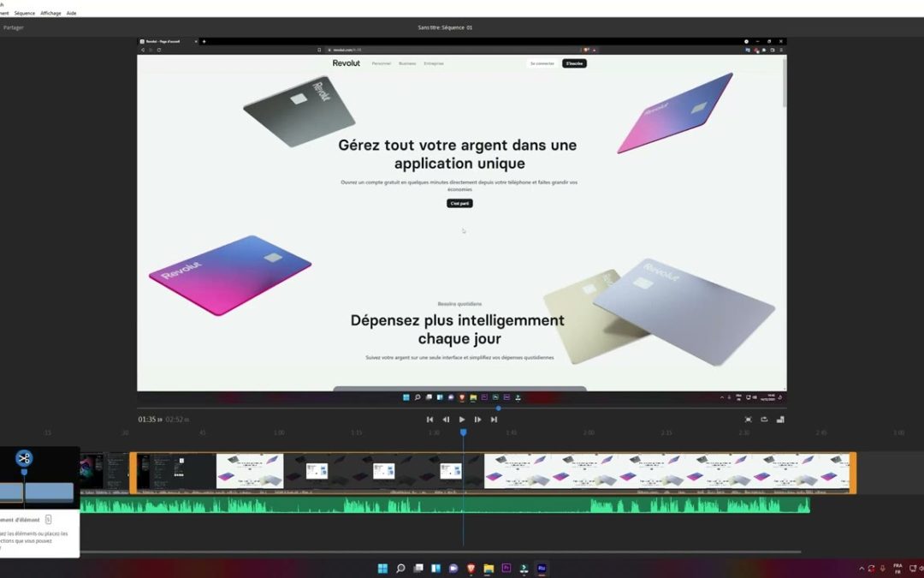The image size is (924, 578).
Task: Open Brave browser from the taskbar
Action: (x=471, y=569)
